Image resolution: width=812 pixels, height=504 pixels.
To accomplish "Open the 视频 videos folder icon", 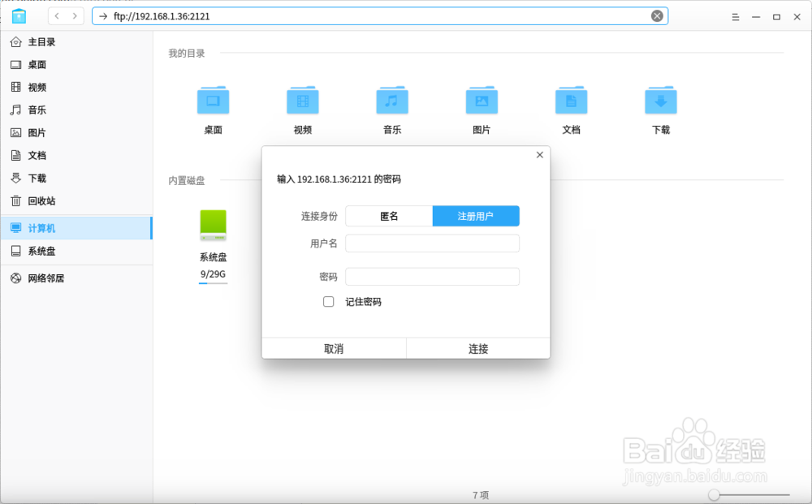I will (x=302, y=100).
